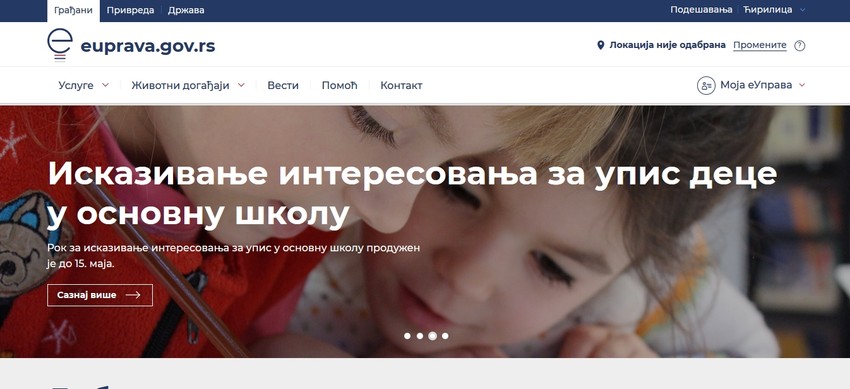Select the second carousel slide dot
Viewport: 850px width, 389px height.
420,336
